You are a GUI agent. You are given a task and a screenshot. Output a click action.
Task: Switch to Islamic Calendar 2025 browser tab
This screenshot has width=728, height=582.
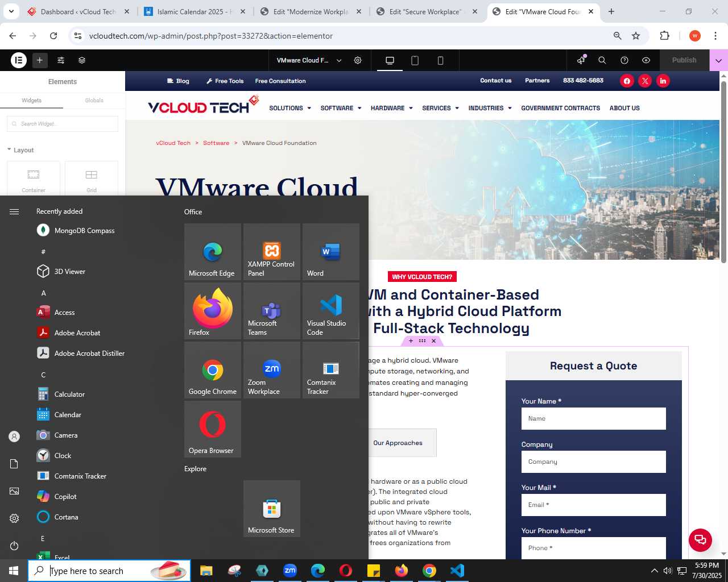pyautogui.click(x=195, y=11)
